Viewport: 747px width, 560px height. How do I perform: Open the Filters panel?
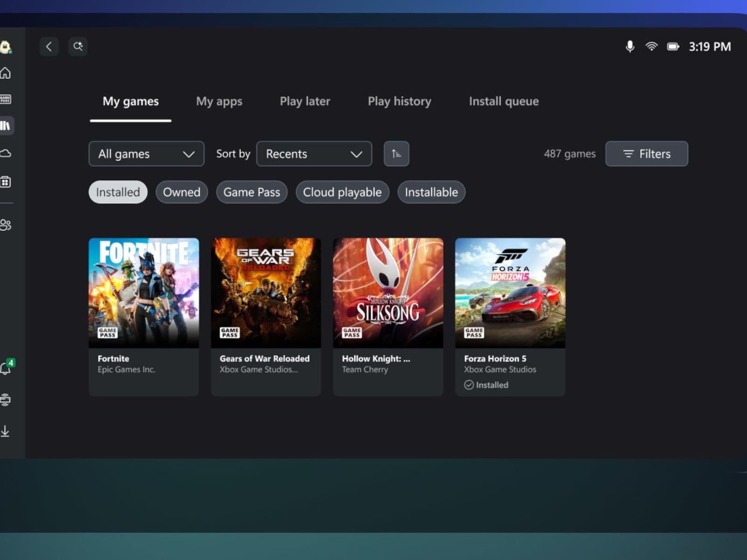coord(647,154)
